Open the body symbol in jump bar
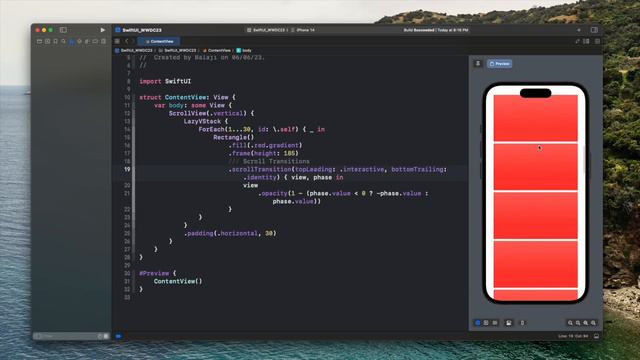 (x=244, y=51)
